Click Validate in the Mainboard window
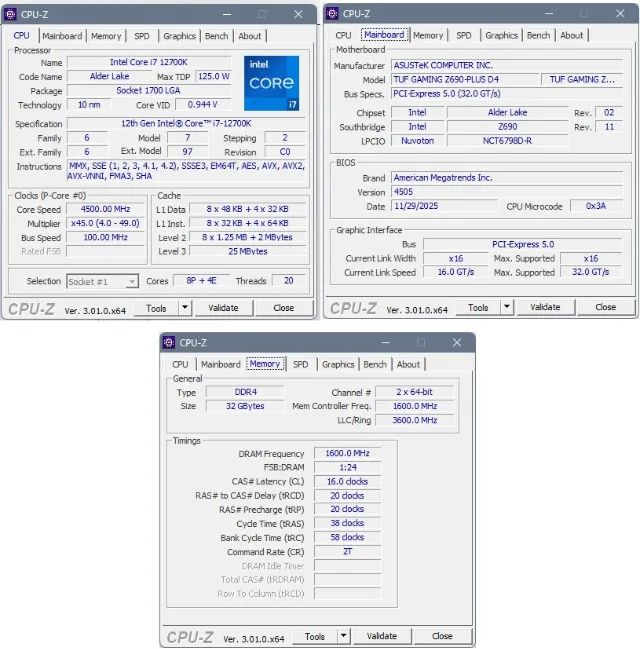This screenshot has width=640, height=649. point(545,307)
